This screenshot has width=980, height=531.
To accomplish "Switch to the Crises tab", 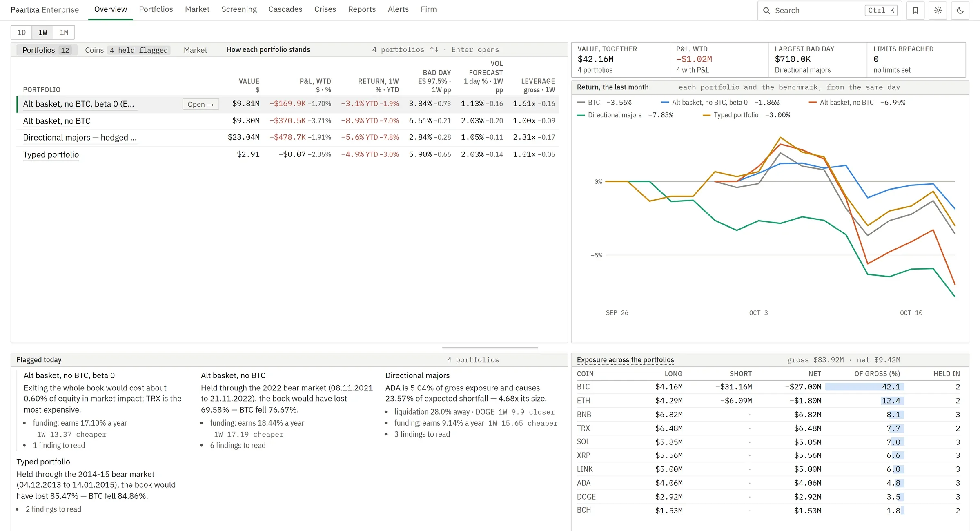I will [x=325, y=9].
